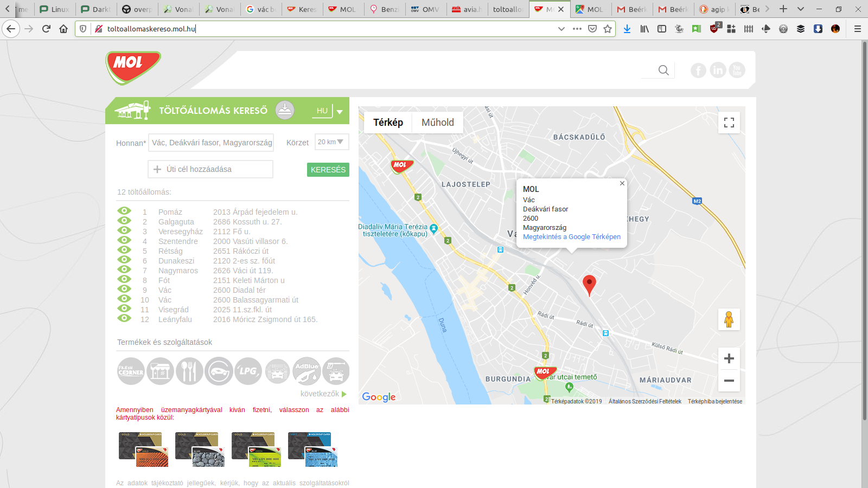The image size is (868, 488).
Task: Expand the address bar history dropdown
Action: pos(561,29)
